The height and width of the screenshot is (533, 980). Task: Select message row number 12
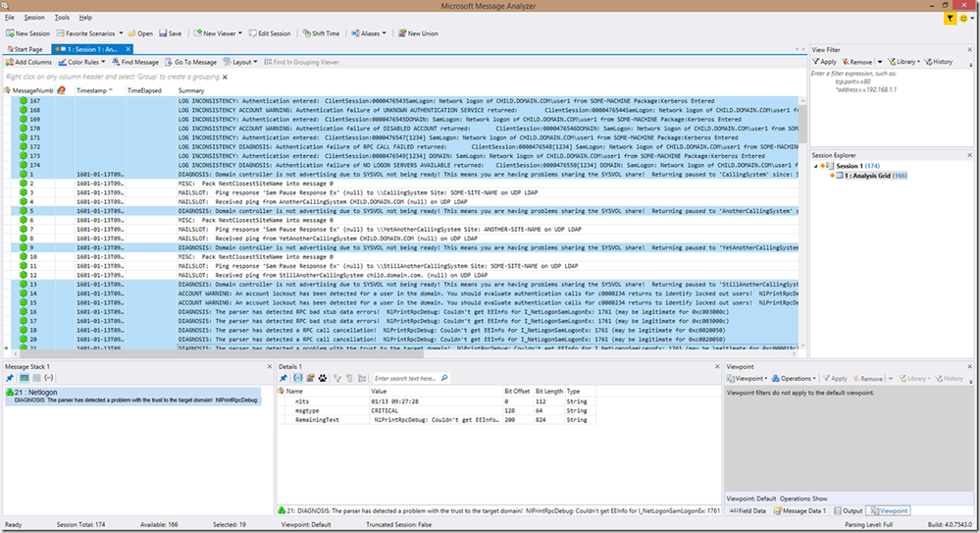pos(400,275)
